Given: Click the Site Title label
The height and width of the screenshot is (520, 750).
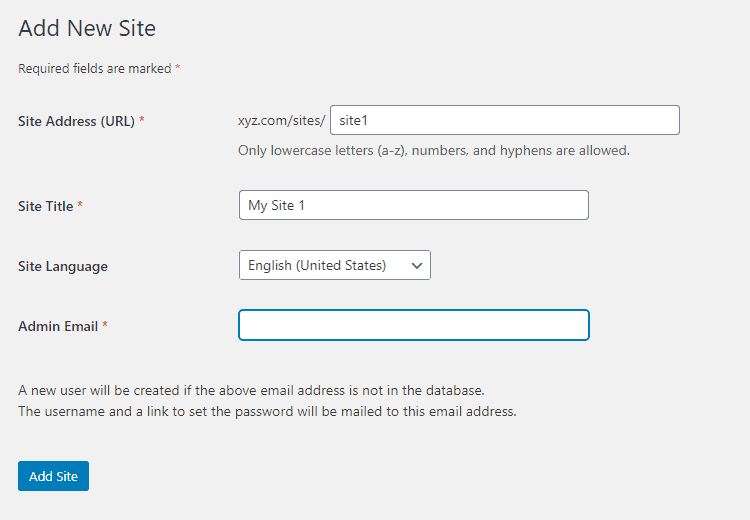Looking at the screenshot, I should click(45, 206).
